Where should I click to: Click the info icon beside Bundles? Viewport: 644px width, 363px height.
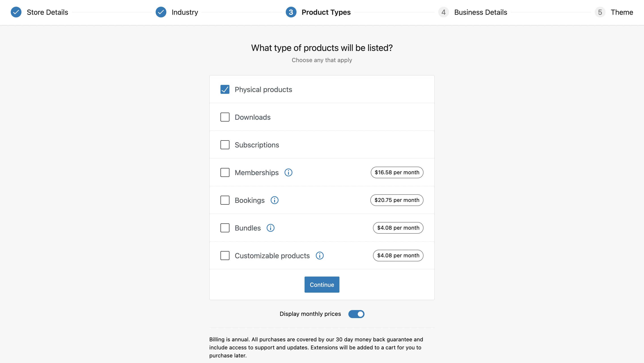tap(270, 228)
